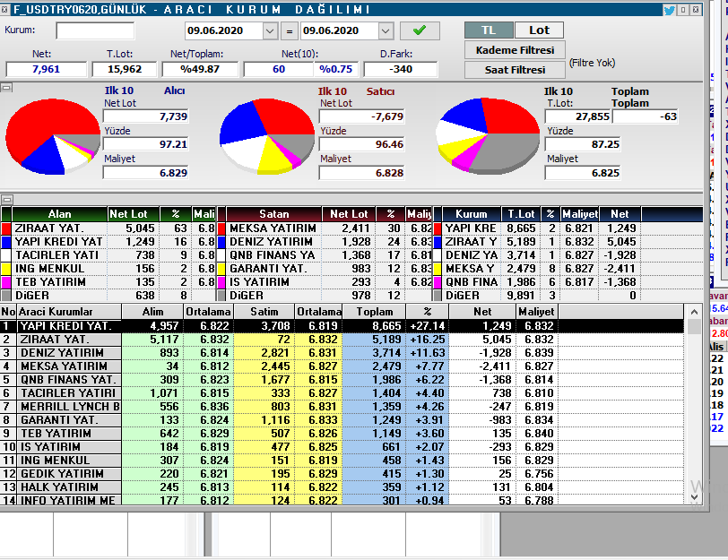Click the bottom Maliyet column header

coord(536,312)
